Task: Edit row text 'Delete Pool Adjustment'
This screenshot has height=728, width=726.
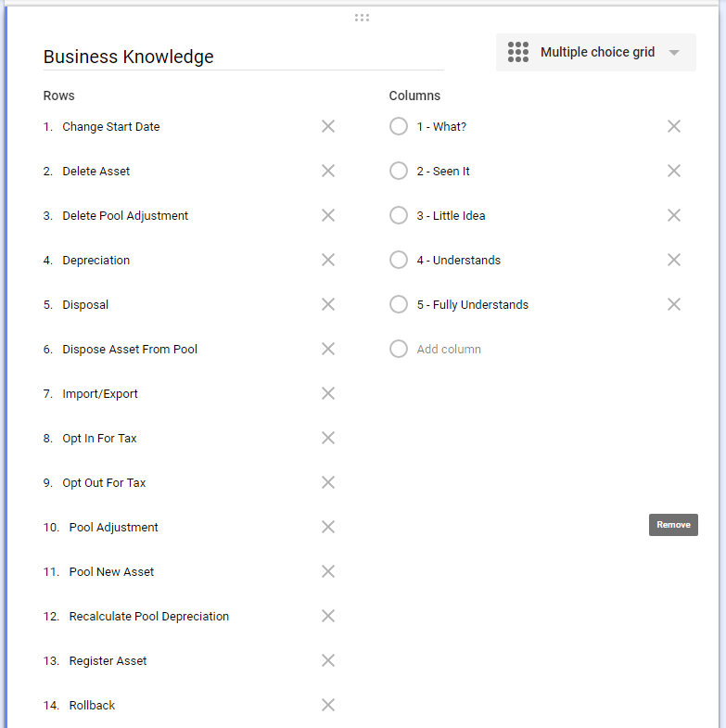Action: pyautogui.click(x=125, y=216)
